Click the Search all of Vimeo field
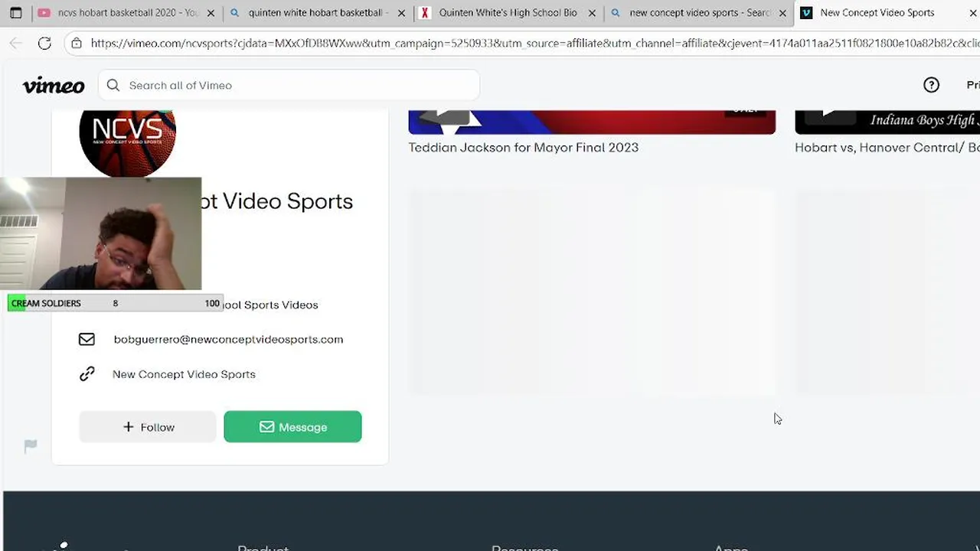This screenshot has height=551, width=980. point(289,86)
